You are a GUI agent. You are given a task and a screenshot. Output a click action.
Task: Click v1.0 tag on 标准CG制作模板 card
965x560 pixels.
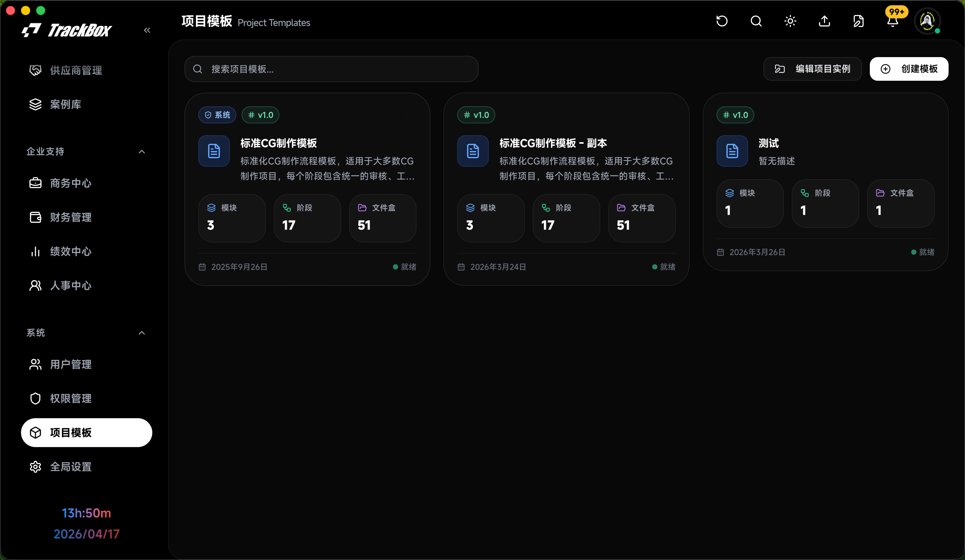click(x=260, y=115)
